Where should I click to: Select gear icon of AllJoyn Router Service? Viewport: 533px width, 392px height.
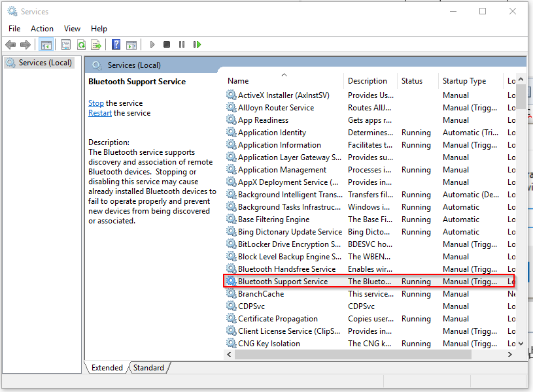[x=231, y=107]
